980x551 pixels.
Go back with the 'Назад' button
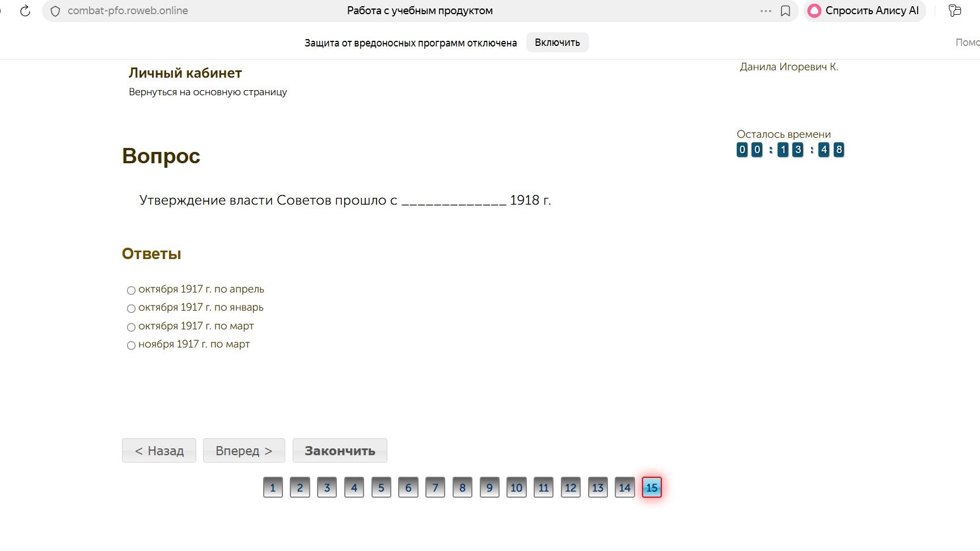pos(159,451)
